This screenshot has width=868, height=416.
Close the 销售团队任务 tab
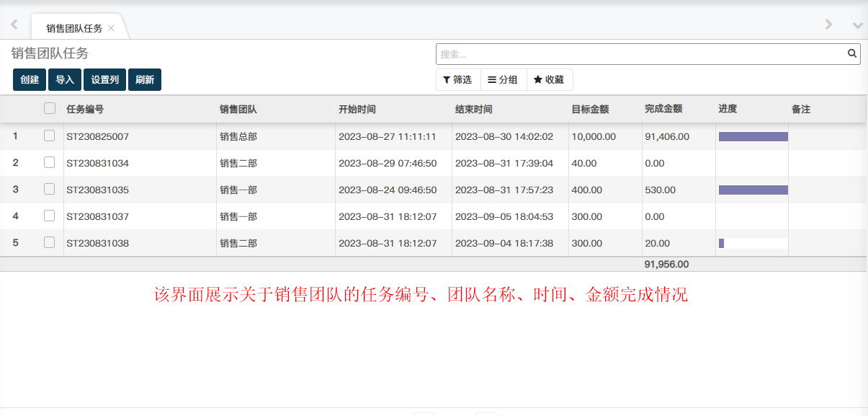tap(111, 28)
